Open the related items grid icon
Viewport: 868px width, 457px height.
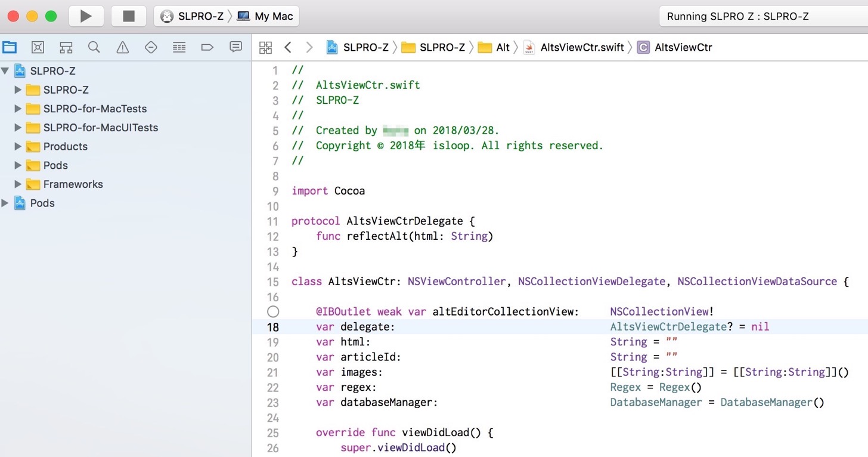(265, 48)
